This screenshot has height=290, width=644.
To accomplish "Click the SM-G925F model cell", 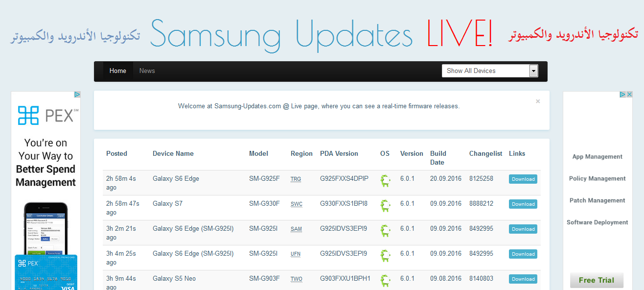I will (x=264, y=178).
